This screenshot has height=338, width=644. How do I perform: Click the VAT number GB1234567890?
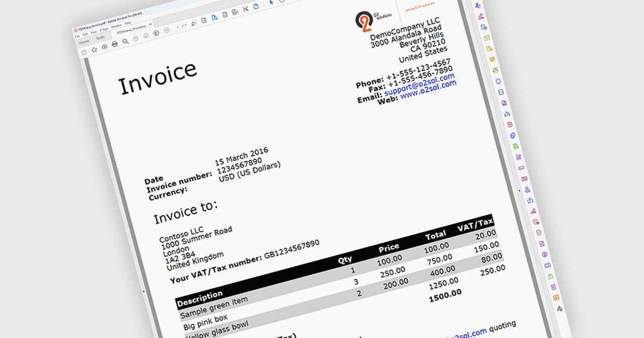pos(291,249)
